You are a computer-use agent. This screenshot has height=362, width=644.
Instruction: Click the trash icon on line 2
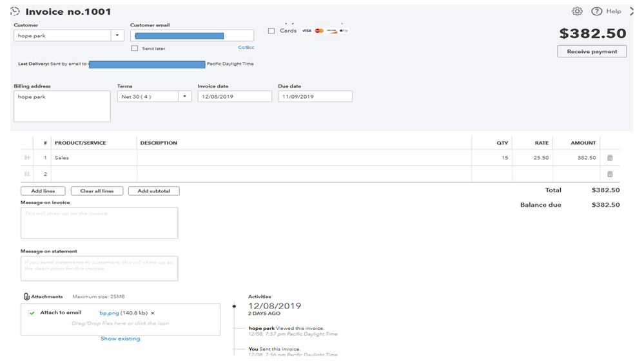pyautogui.click(x=610, y=174)
